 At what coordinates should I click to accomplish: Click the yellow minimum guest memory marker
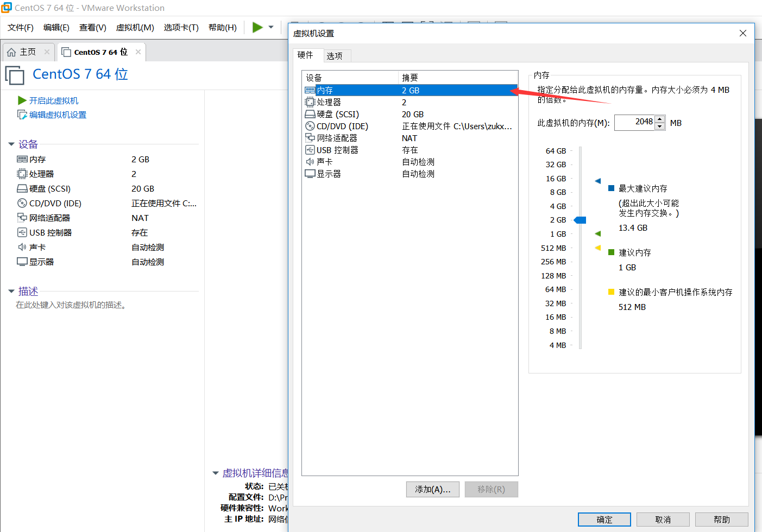tap(597, 248)
